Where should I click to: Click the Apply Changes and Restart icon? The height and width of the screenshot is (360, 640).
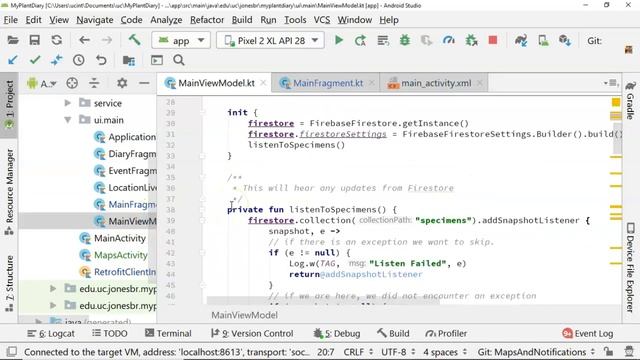point(360,40)
